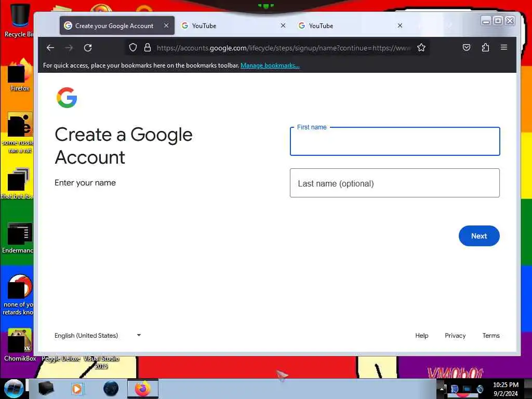532x399 pixels.
Task: Open the Extensions puzzle icon
Action: pos(486,47)
